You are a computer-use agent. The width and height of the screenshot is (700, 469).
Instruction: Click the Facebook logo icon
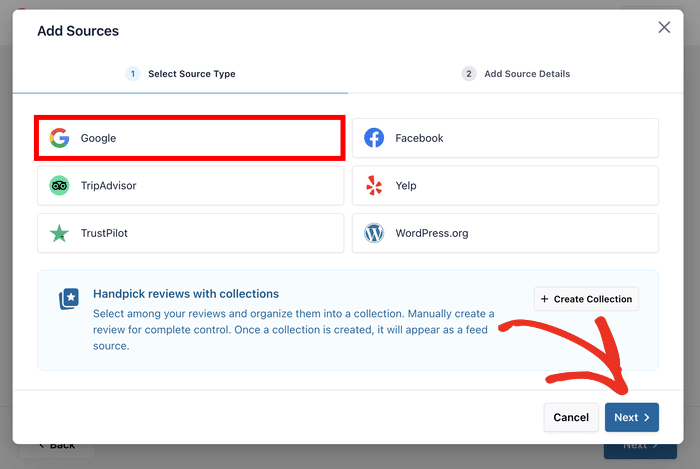click(374, 138)
